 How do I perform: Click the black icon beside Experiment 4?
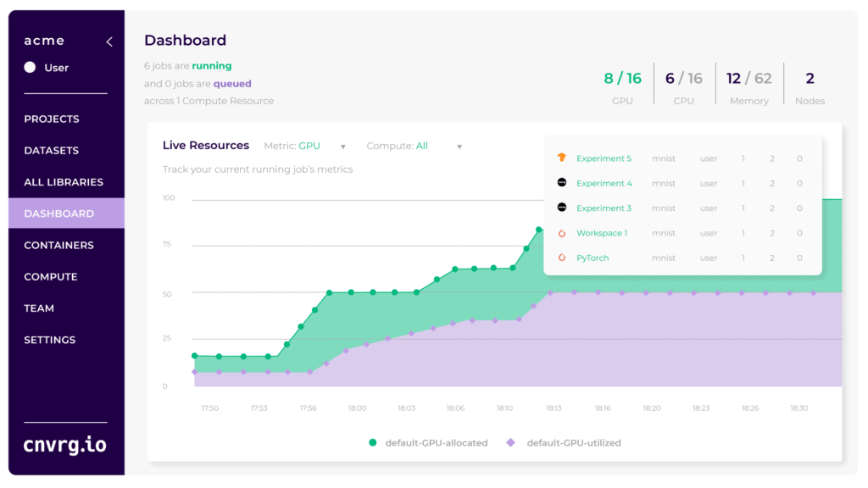(x=561, y=183)
